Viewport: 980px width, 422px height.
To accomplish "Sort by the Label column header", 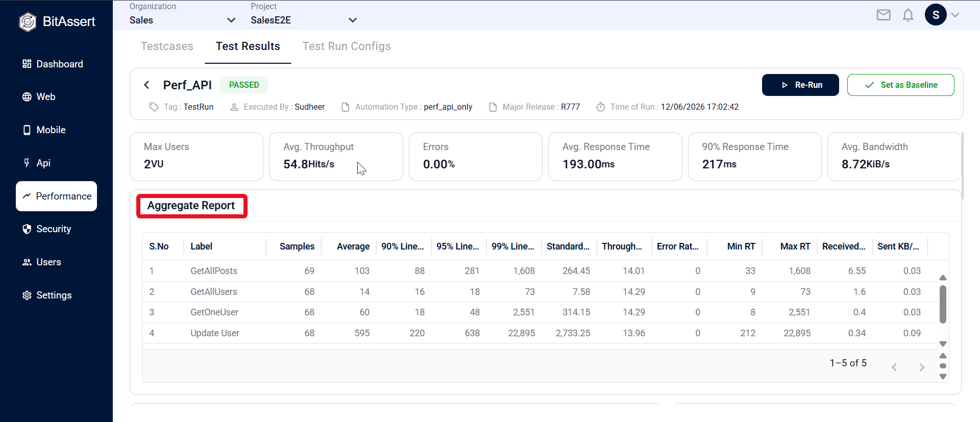I will [202, 246].
